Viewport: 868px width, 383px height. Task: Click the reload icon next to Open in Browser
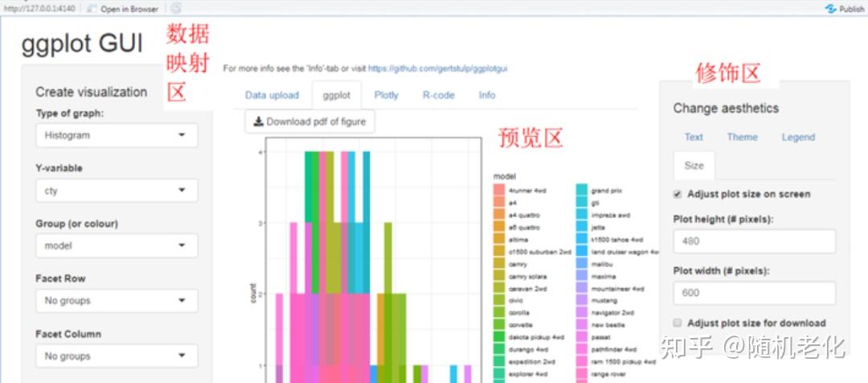176,8
